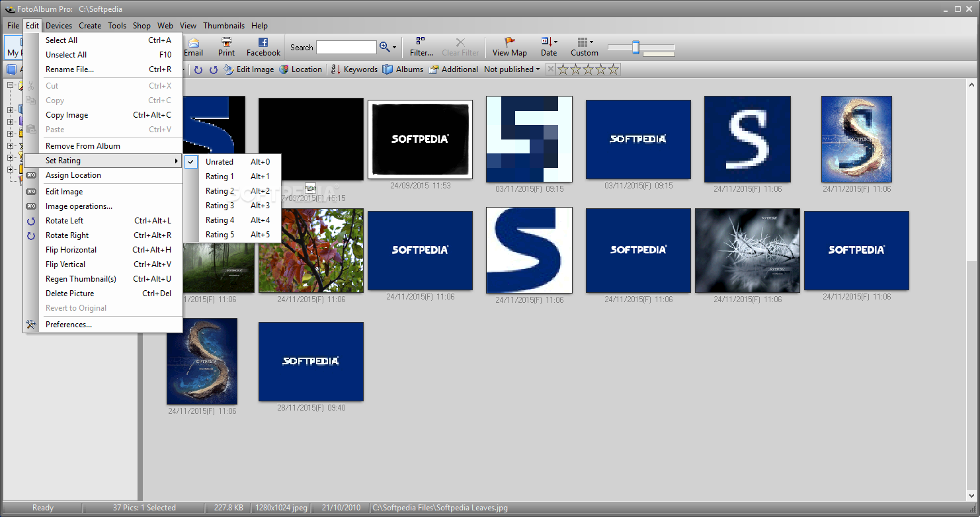
Task: Choose Regen Thumbnail(s) from the Edit menu
Action: (102, 279)
